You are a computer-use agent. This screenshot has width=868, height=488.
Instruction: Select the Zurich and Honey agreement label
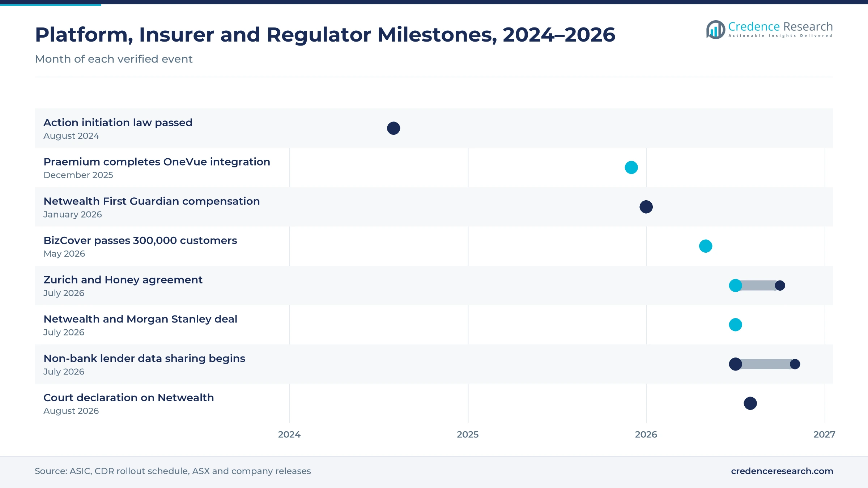(123, 280)
